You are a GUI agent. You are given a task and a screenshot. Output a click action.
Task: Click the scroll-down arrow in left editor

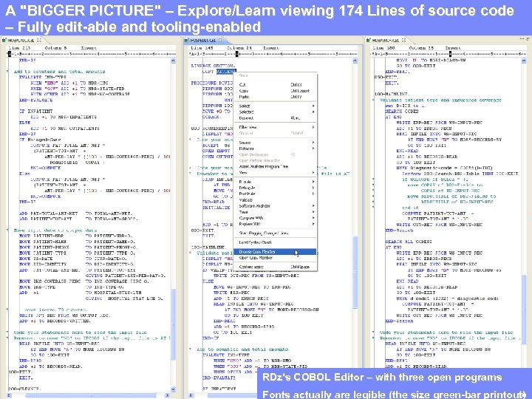coord(173,389)
